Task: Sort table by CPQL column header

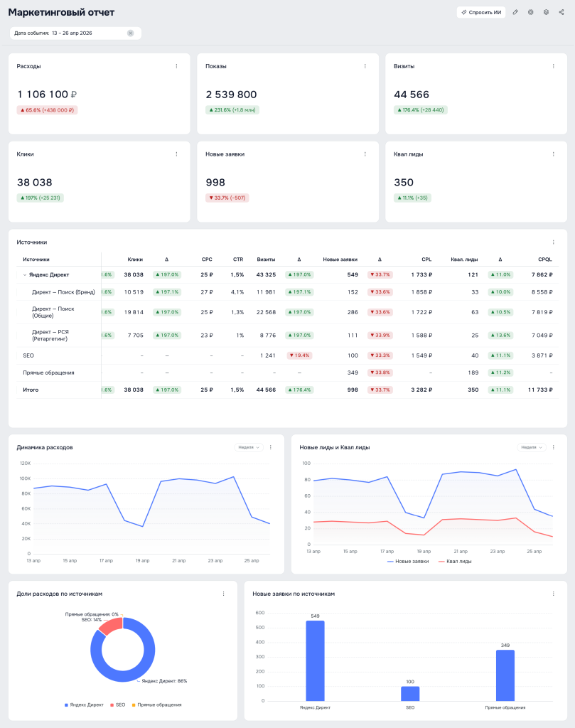Action: tap(545, 259)
